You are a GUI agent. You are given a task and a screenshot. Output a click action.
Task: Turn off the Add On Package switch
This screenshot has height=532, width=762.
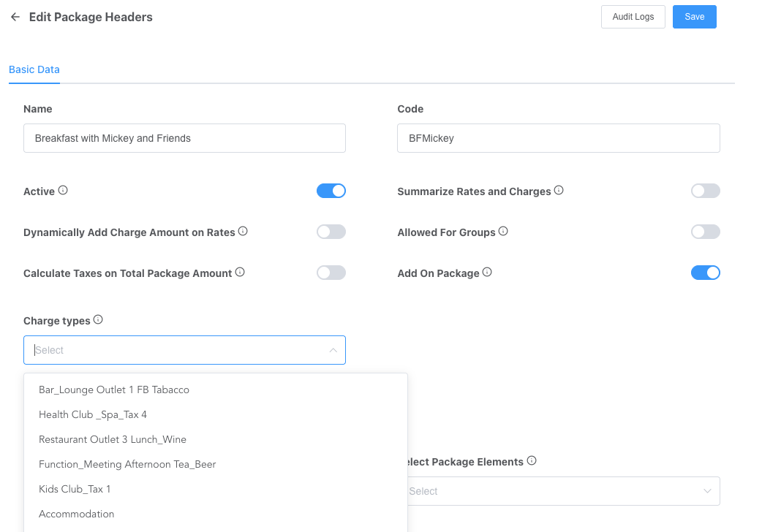705,273
